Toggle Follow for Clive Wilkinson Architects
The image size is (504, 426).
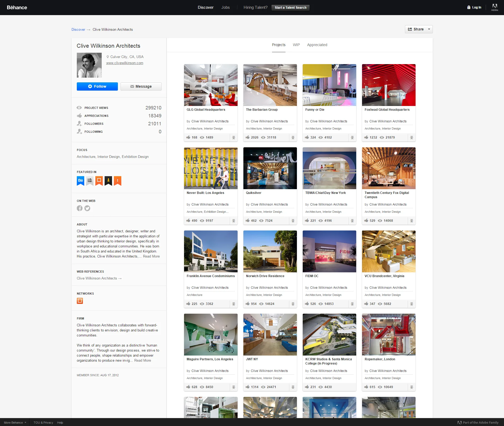coord(97,86)
